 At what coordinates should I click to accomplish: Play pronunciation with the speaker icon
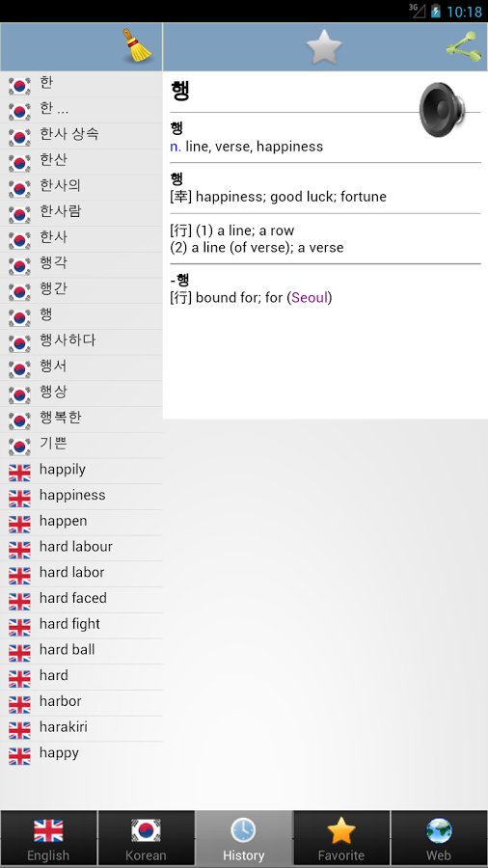point(442,109)
